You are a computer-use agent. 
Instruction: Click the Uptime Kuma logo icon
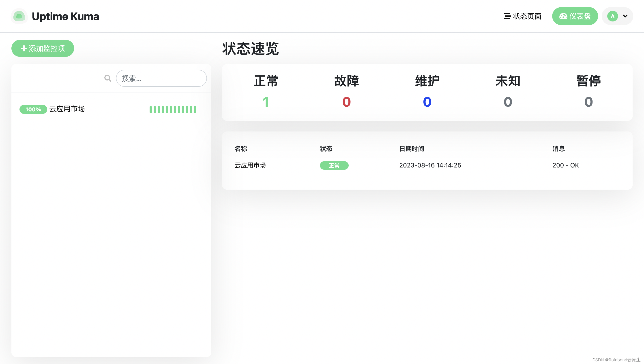coord(19,16)
